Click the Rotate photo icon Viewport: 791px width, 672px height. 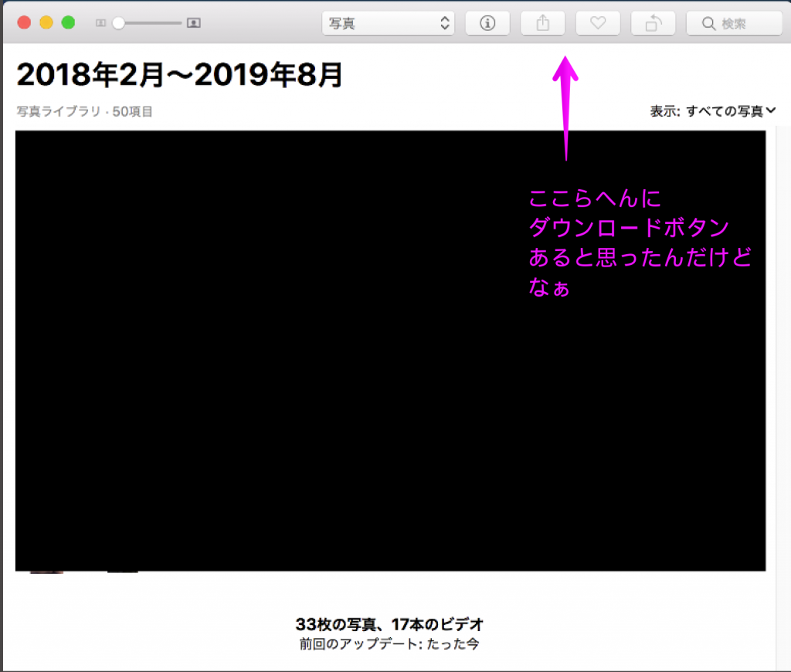tap(653, 23)
